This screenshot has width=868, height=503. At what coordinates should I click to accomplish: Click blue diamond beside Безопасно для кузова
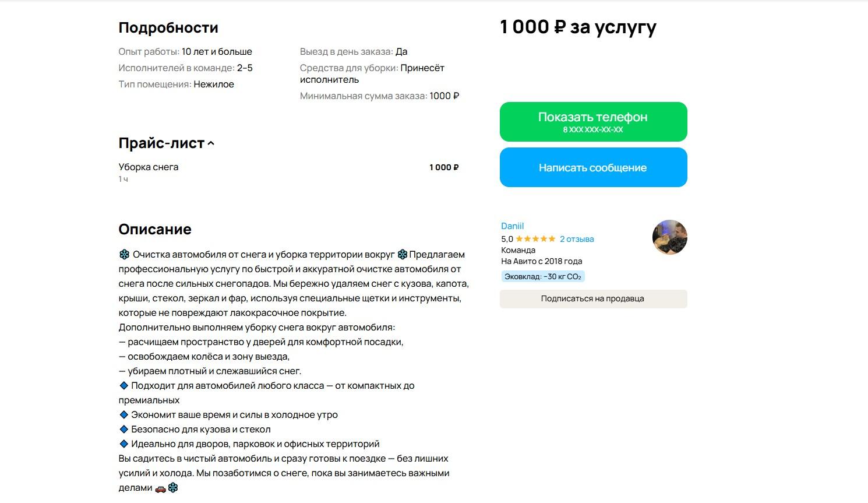click(124, 429)
